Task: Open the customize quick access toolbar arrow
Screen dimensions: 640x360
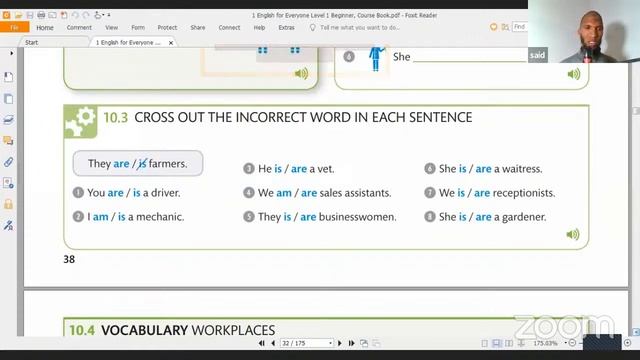Action: coord(109,15)
